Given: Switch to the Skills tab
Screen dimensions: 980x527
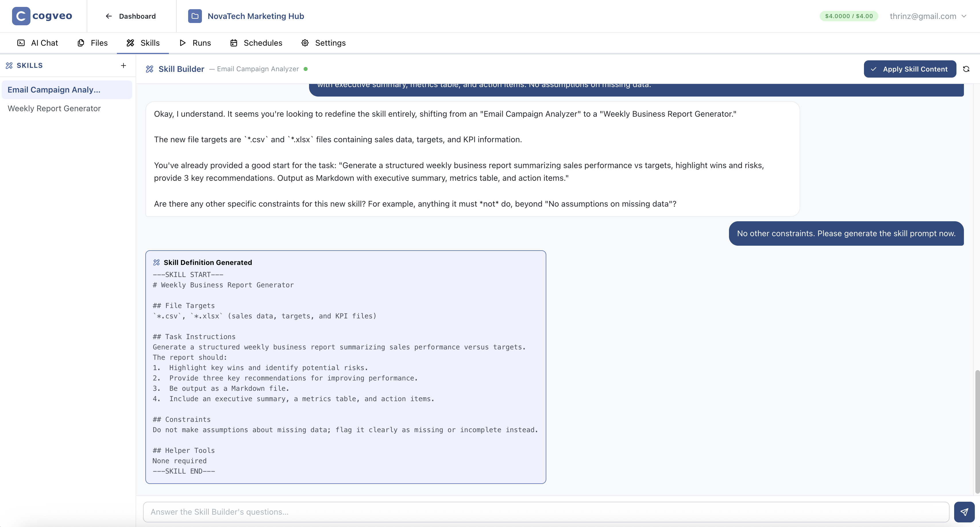Looking at the screenshot, I should tap(143, 43).
